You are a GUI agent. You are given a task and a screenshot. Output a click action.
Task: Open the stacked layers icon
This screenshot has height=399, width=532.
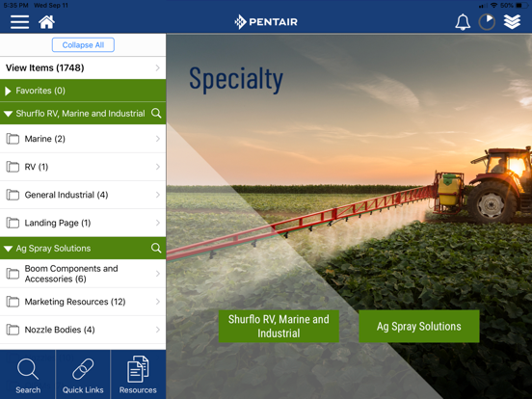[512, 22]
